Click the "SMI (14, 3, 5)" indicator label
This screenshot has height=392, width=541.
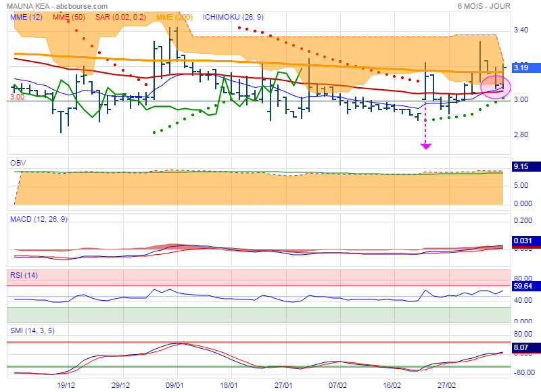point(32,331)
